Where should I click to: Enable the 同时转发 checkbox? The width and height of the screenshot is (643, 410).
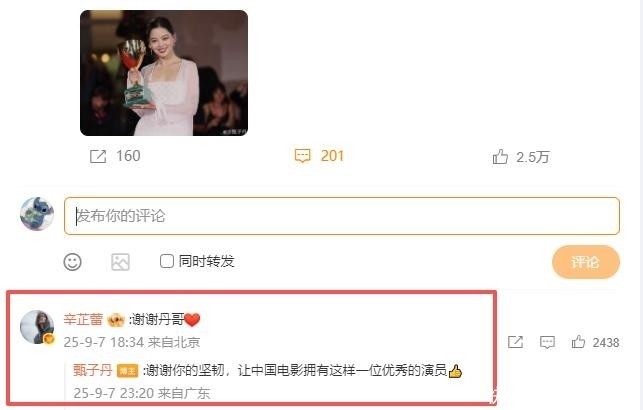pyautogui.click(x=166, y=261)
